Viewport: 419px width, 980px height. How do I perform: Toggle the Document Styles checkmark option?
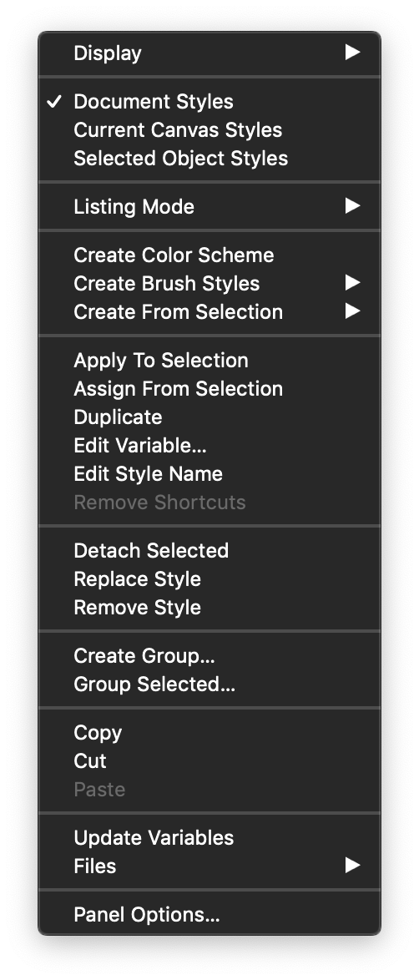[209, 101]
